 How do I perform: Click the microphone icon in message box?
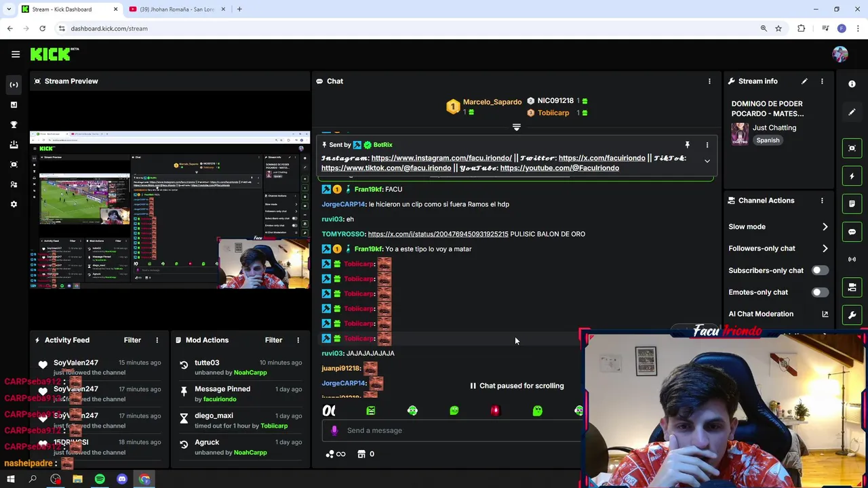(x=334, y=430)
